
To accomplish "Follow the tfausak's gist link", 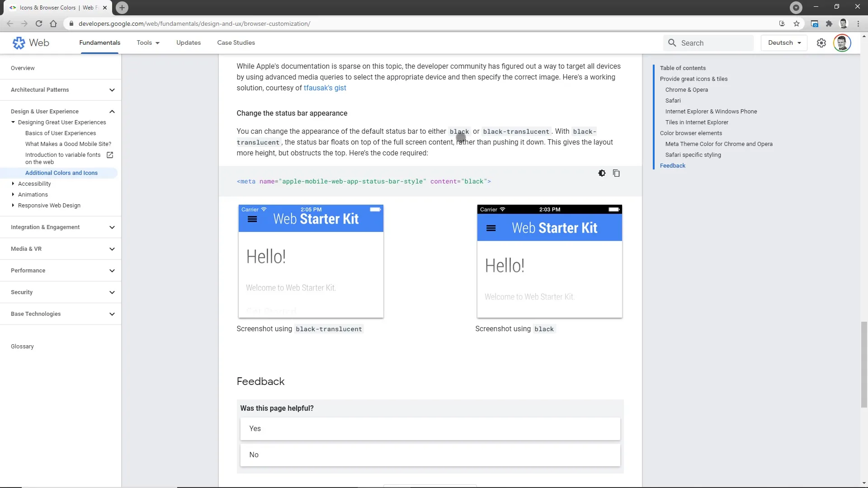I will [325, 88].
